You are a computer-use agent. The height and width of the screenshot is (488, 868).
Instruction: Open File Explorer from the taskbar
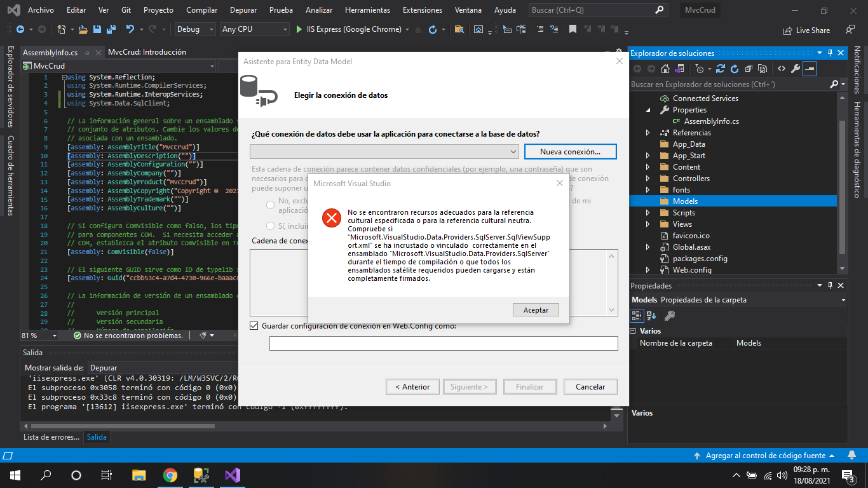click(139, 475)
